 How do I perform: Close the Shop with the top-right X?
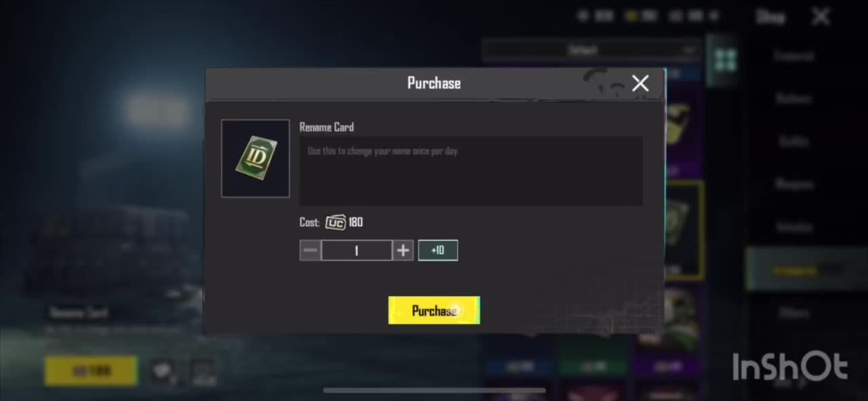821,16
